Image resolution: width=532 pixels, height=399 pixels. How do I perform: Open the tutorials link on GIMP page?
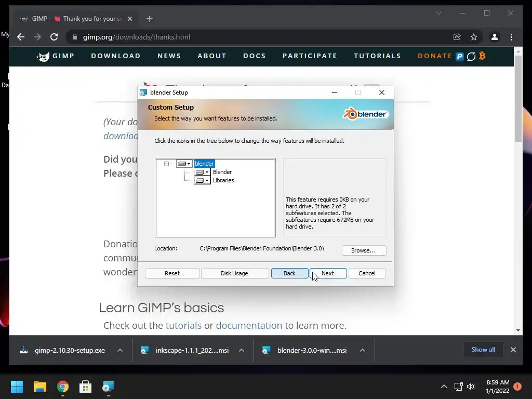tap(183, 325)
